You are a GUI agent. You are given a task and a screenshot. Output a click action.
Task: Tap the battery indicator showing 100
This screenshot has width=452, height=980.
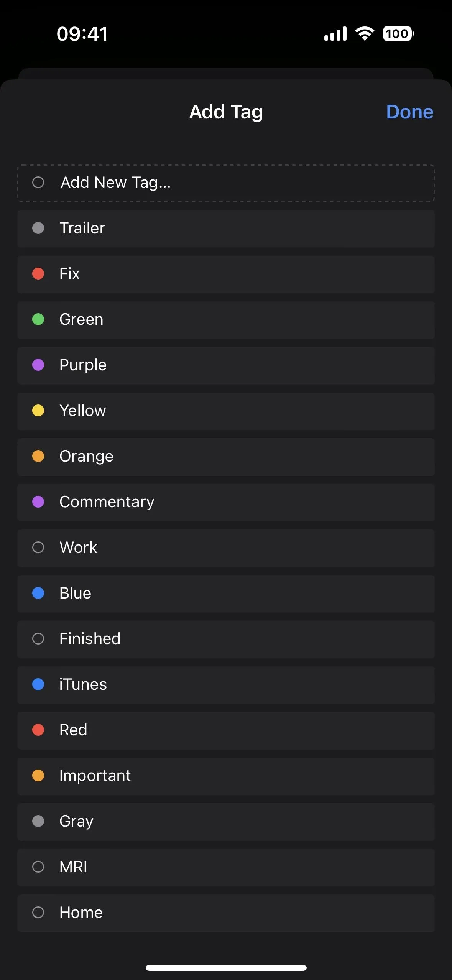point(398,34)
